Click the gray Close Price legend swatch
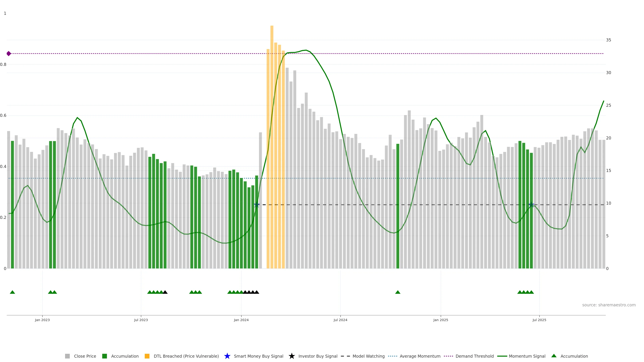The width and height of the screenshot is (644, 362). point(67,356)
